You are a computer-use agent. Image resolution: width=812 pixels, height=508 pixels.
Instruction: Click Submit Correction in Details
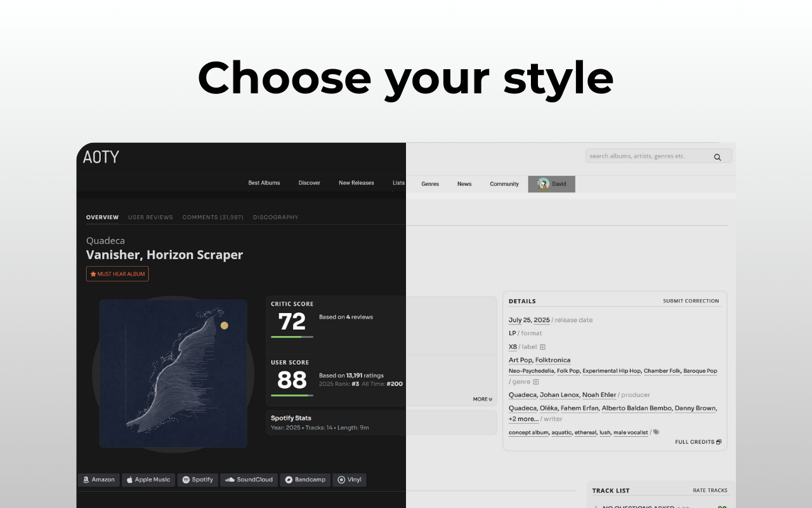tap(691, 301)
